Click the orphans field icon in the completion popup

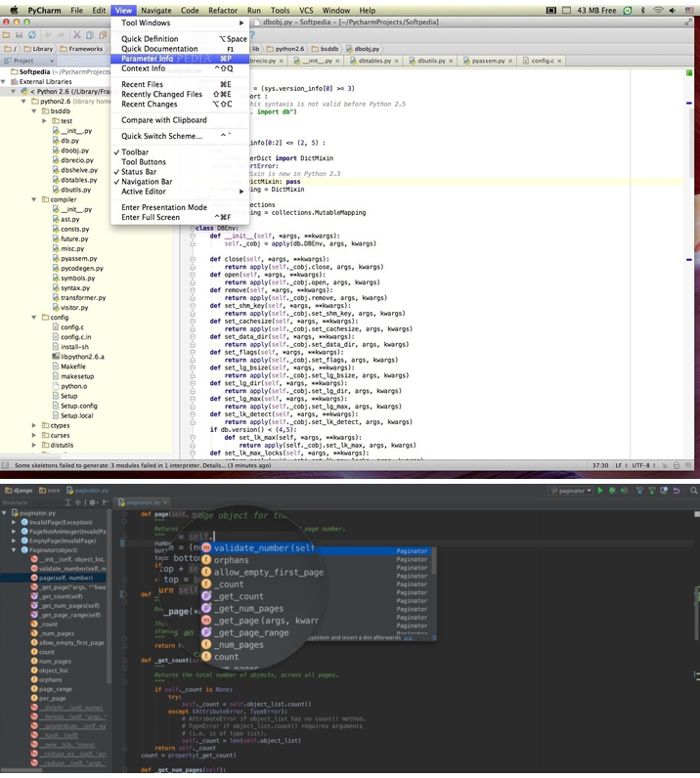click(x=206, y=560)
